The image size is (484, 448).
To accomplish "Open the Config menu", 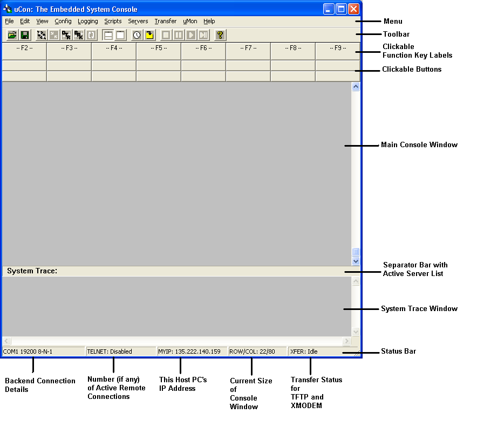I will pyautogui.click(x=63, y=22).
